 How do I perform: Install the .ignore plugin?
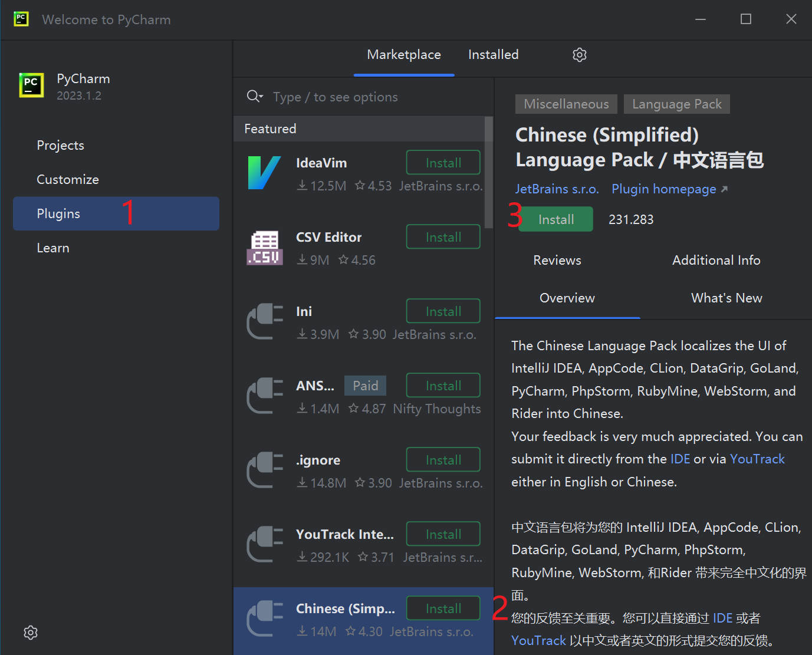click(x=443, y=460)
